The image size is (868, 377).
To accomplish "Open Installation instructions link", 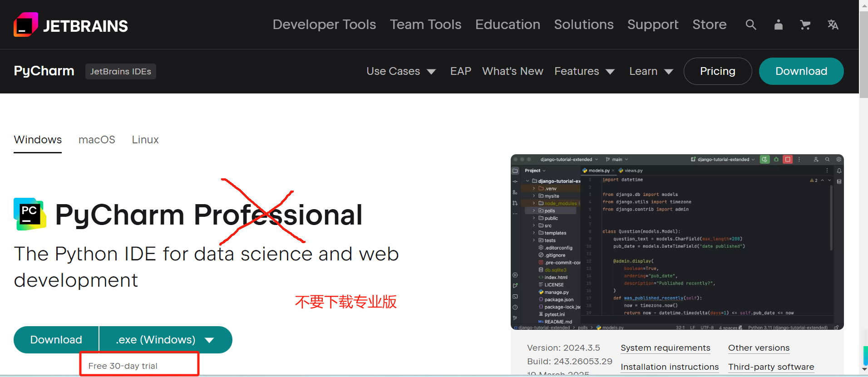I will [x=670, y=367].
